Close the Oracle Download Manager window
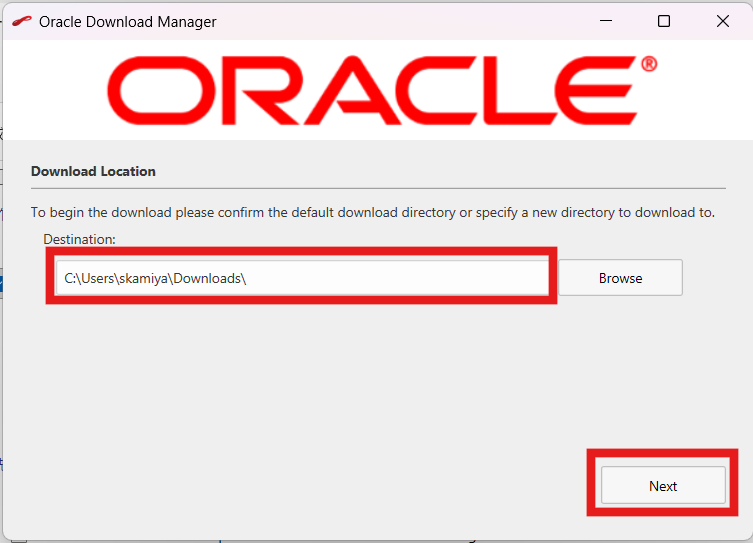This screenshot has width=753, height=543. tap(723, 21)
